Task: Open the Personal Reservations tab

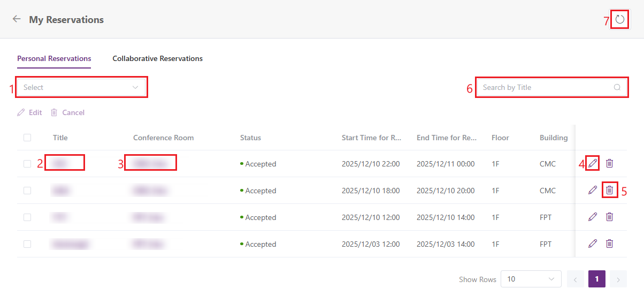Action: pos(54,58)
